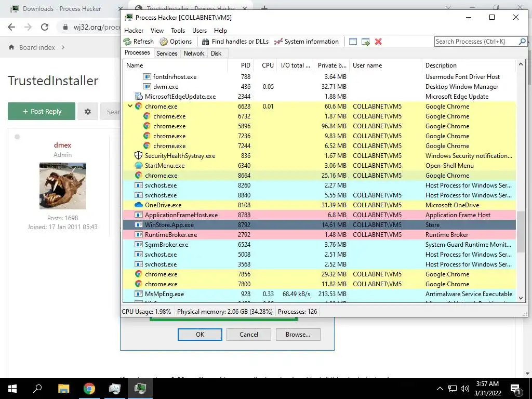This screenshot has width=532, height=399.
Task: Click the process list scroll down arrow
Action: point(521,298)
